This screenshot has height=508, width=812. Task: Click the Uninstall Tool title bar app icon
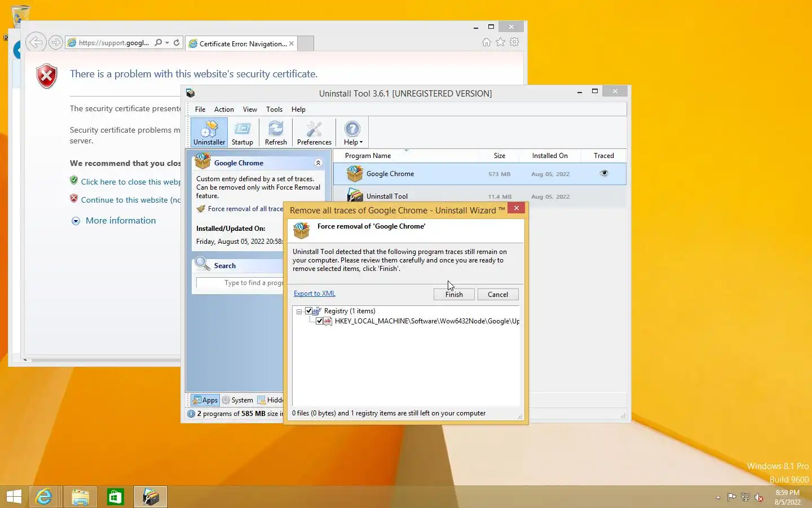191,93
